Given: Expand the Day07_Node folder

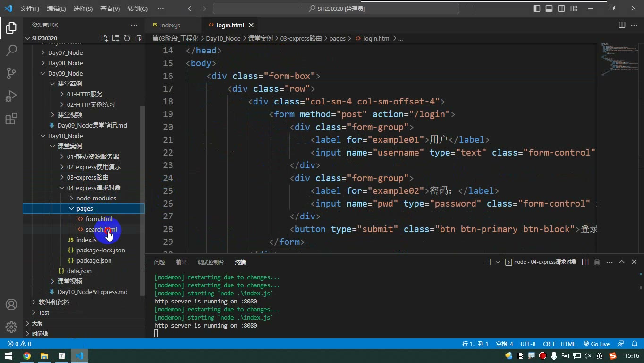Looking at the screenshot, I should tap(65, 52).
